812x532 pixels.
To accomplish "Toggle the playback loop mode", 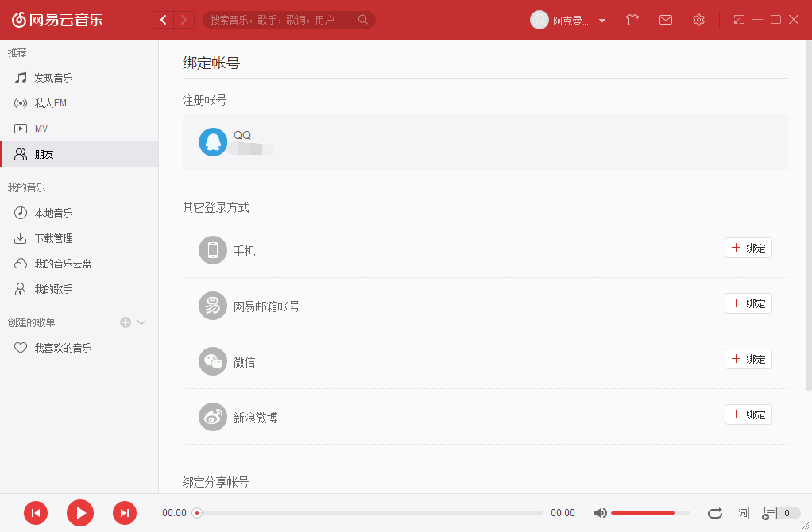I will point(714,513).
